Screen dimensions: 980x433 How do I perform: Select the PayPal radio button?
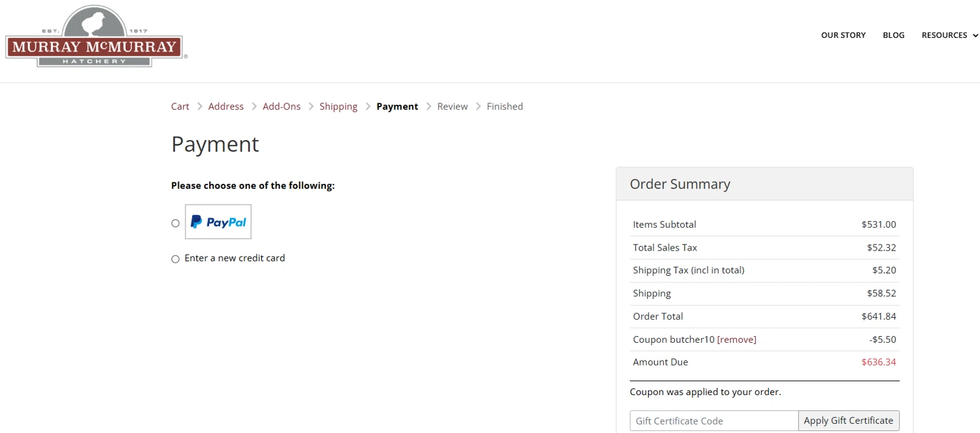pos(175,223)
